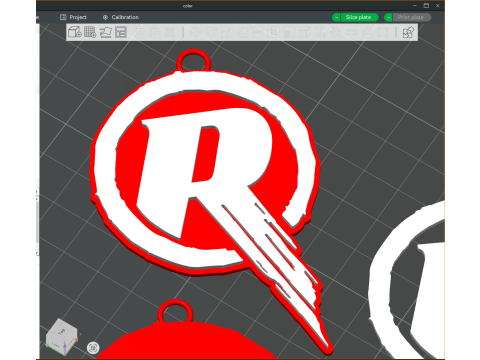Expand the Print plate dropdown arrow
This screenshot has width=480, height=360.
click(388, 17)
